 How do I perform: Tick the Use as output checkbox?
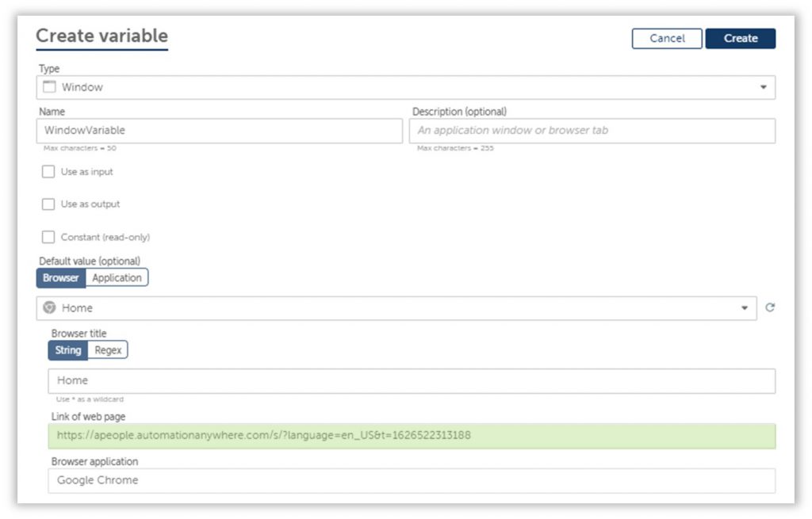click(48, 204)
